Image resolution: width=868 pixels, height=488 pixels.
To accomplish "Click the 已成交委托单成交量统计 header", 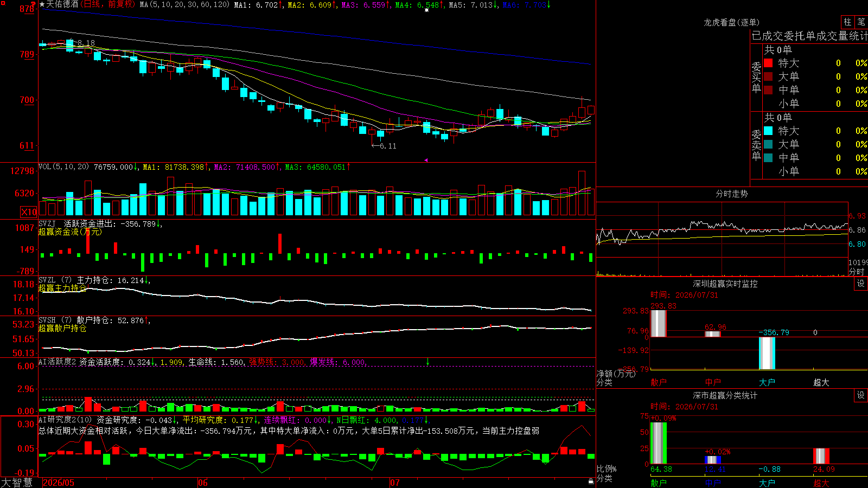I will click(x=809, y=36).
